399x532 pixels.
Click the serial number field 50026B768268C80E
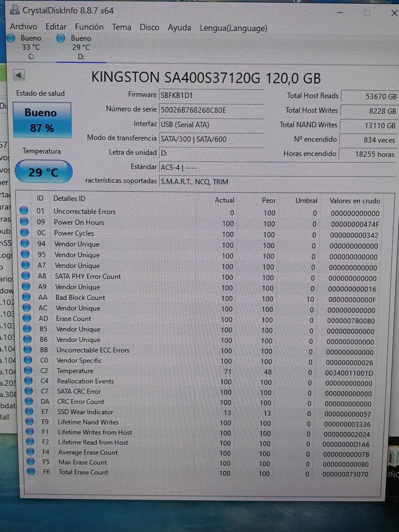[x=211, y=110]
